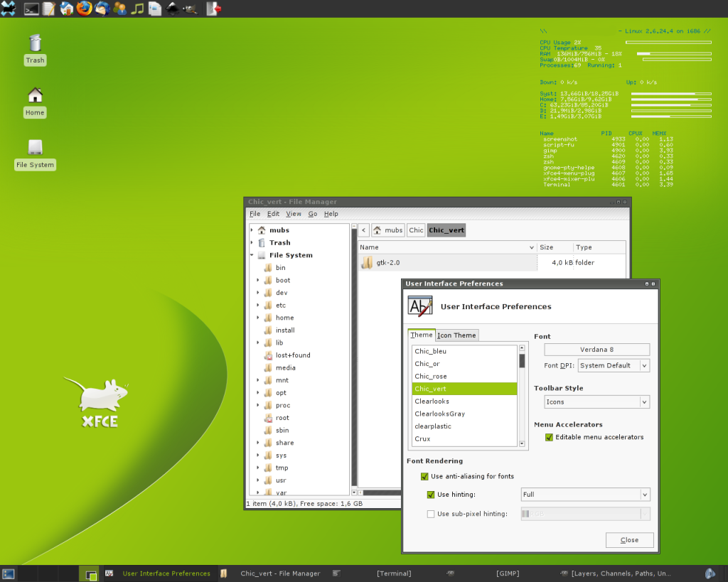The width and height of the screenshot is (728, 582).
Task: Open the Font DPI dropdown
Action: (x=614, y=366)
